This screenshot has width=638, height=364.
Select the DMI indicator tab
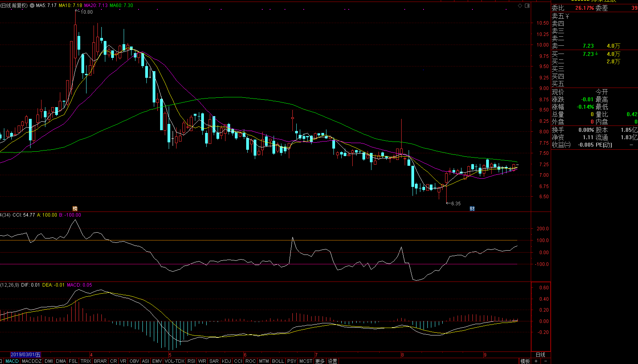click(x=49, y=361)
